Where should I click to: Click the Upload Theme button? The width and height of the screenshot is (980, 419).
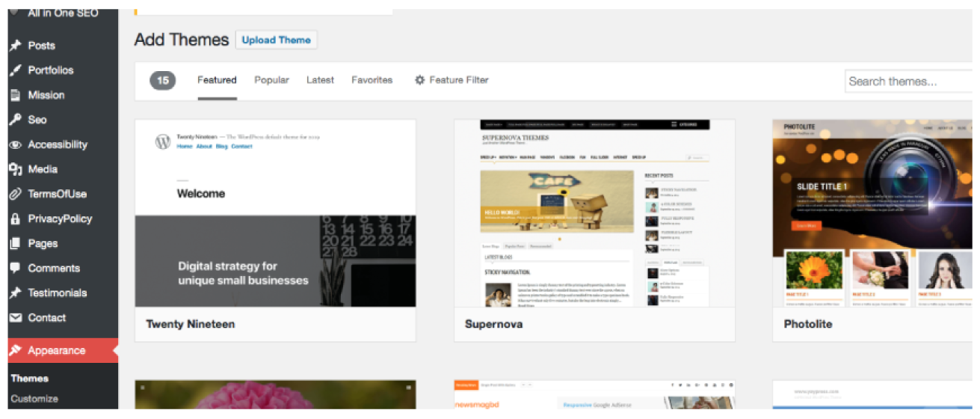(x=276, y=40)
